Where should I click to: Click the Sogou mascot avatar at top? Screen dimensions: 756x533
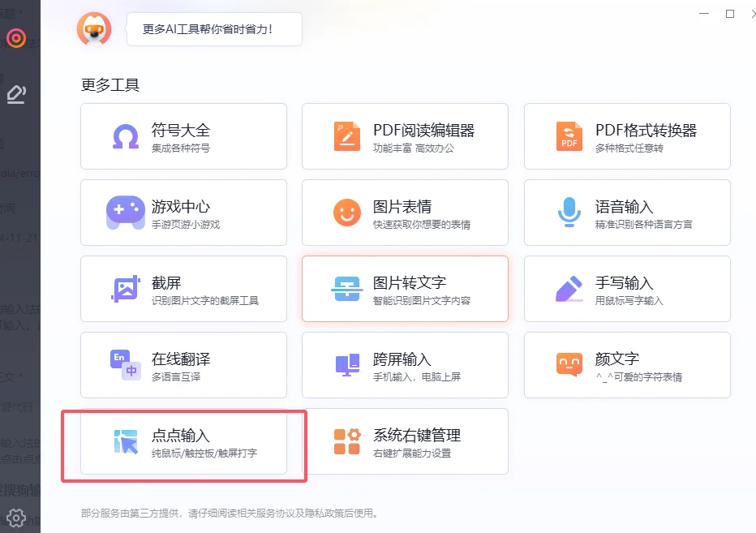pyautogui.click(x=95, y=29)
